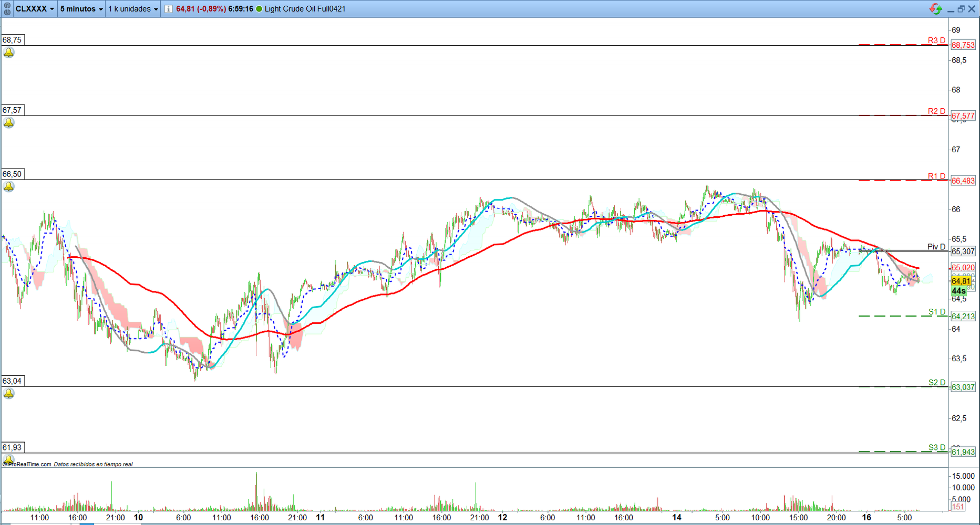980x525 pixels.
Task: Click the R3 D pivot label
Action: tap(936, 40)
